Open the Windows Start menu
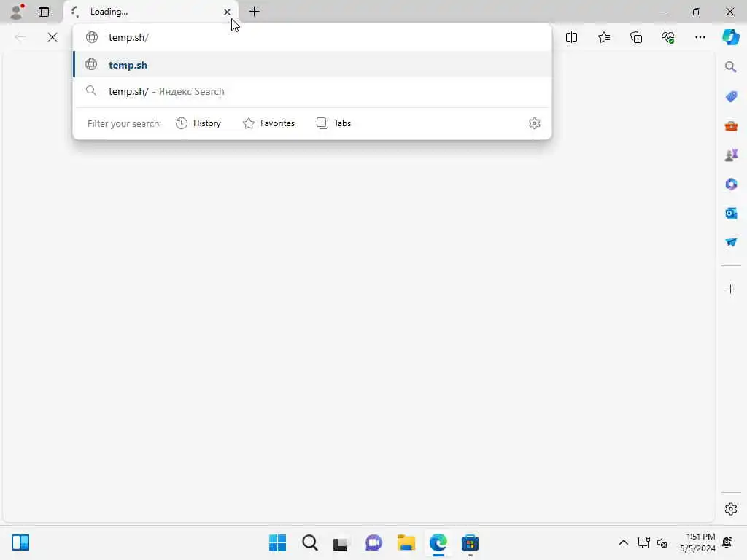 click(278, 542)
